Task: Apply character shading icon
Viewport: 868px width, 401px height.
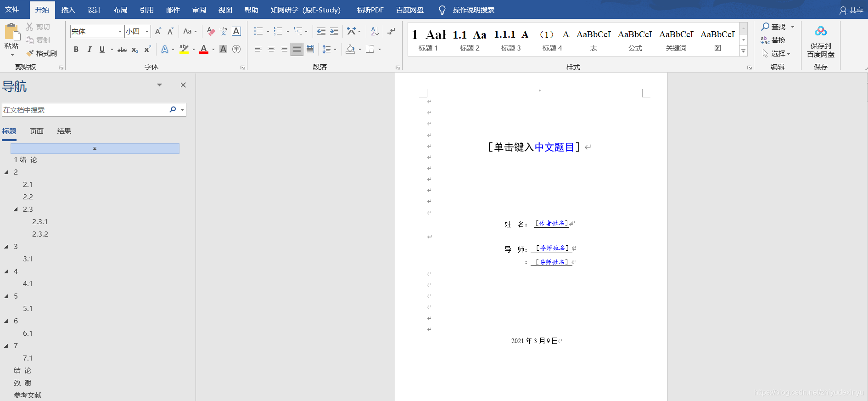Action: point(224,49)
